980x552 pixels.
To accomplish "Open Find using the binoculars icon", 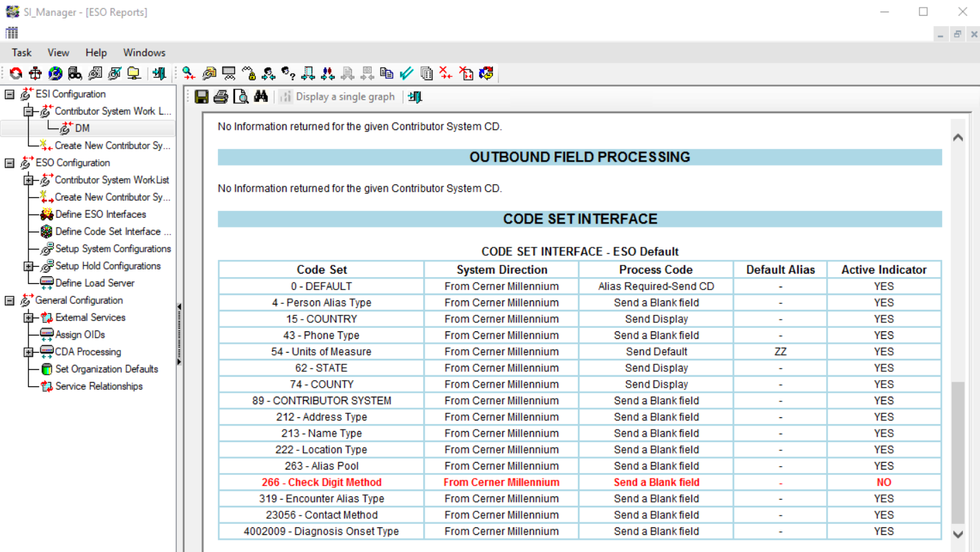I will tap(260, 97).
